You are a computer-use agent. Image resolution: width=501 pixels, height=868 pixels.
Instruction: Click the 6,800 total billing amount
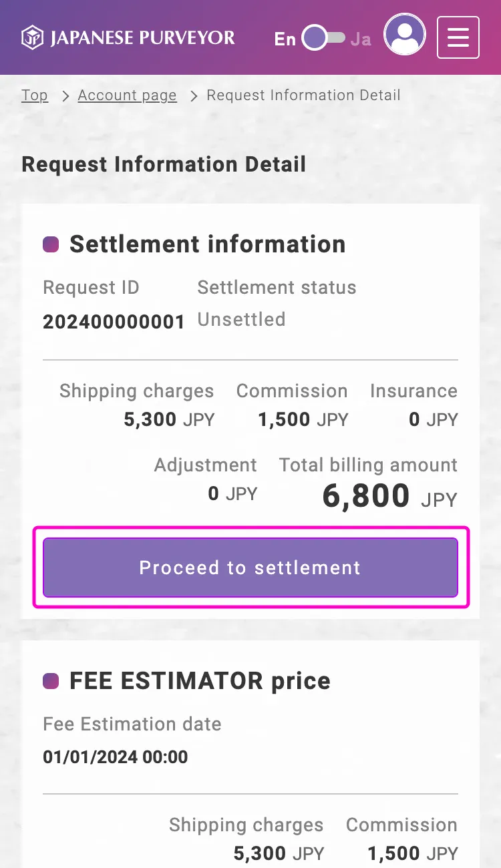366,496
